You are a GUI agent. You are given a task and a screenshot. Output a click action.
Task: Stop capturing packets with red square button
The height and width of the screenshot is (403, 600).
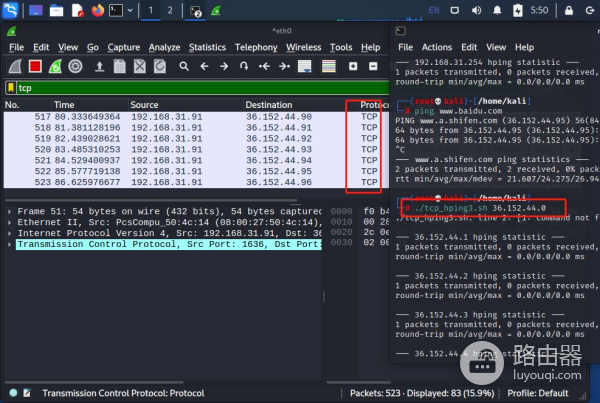coord(35,66)
